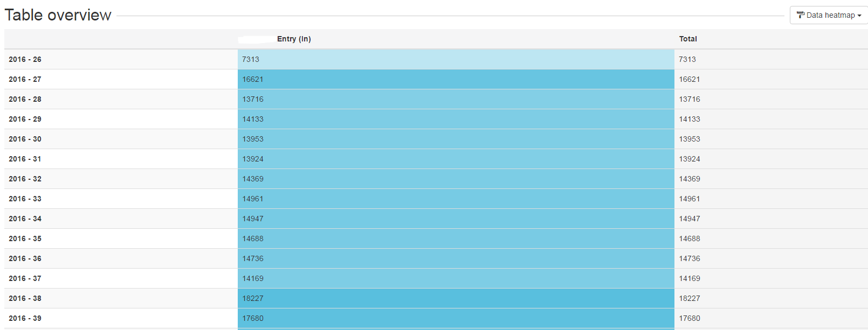
Task: Click Total value in 2016 - 31 row
Action: 690,159
